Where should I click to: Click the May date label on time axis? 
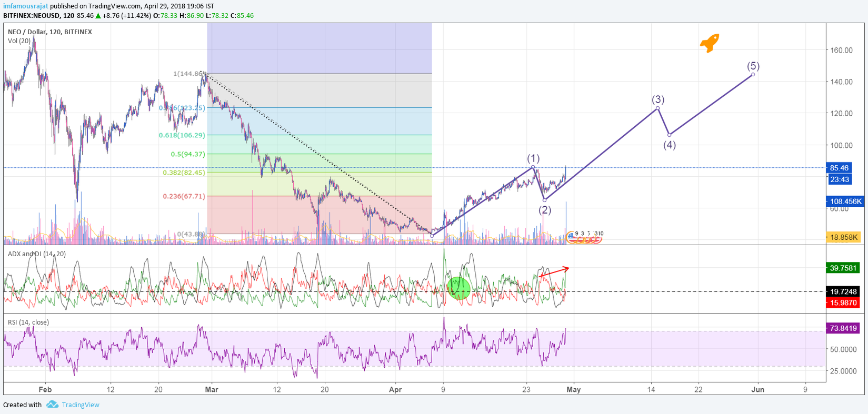[x=574, y=389]
